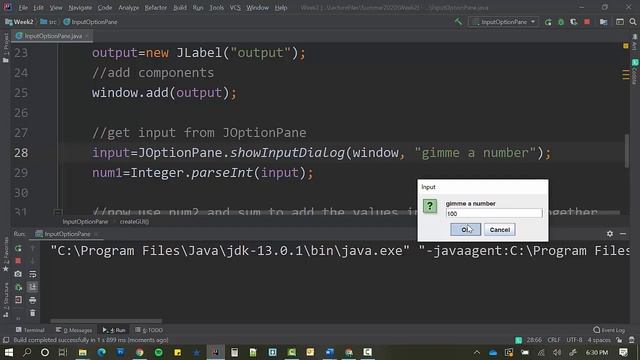
Task: Open Run panel settings gear
Action: [610, 233]
